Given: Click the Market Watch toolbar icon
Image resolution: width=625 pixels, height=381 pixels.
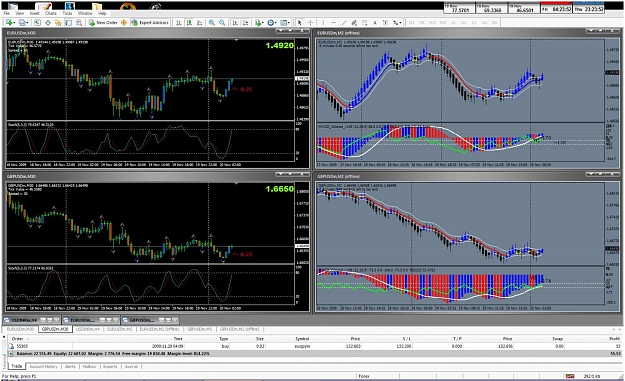Looking at the screenshot, I should [37, 23].
